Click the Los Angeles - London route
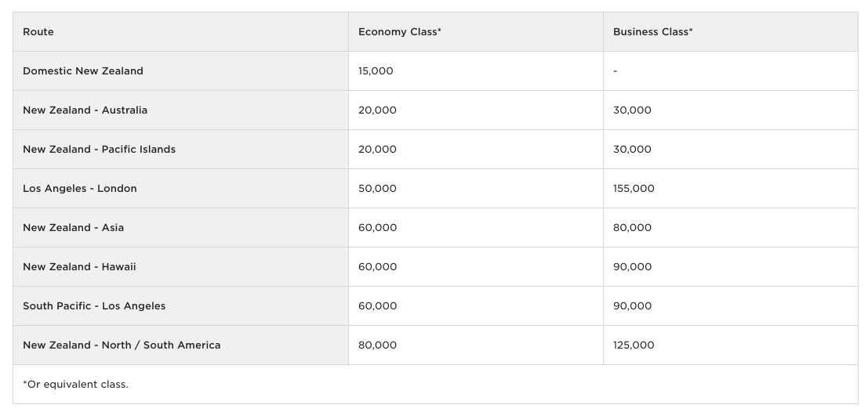The image size is (868, 412). (80, 189)
